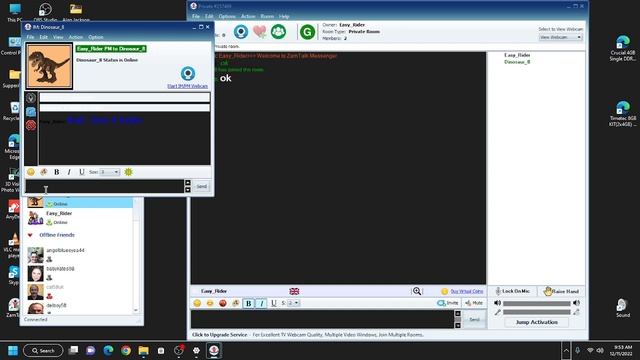Open File Explorer from the taskbar
640x360 pixels.
coord(143,350)
